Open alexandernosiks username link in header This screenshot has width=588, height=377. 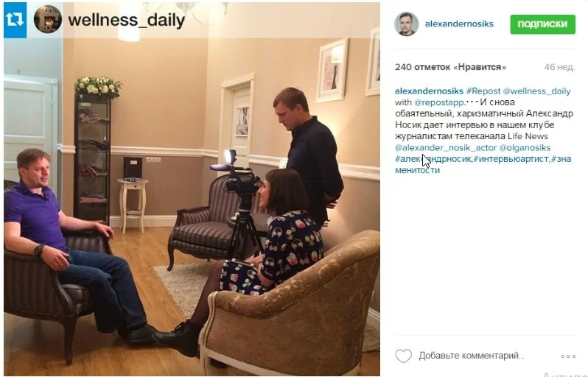tap(459, 24)
